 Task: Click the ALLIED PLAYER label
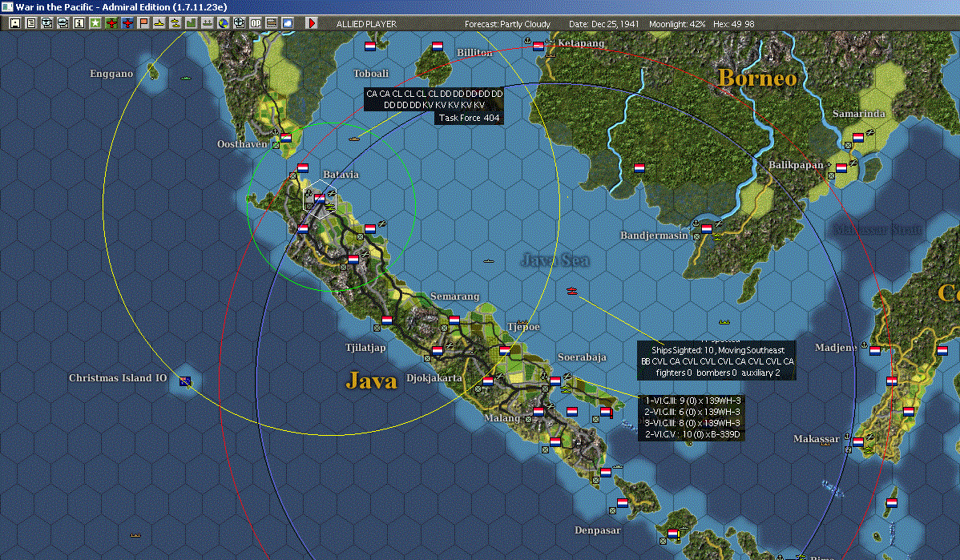coord(366,24)
